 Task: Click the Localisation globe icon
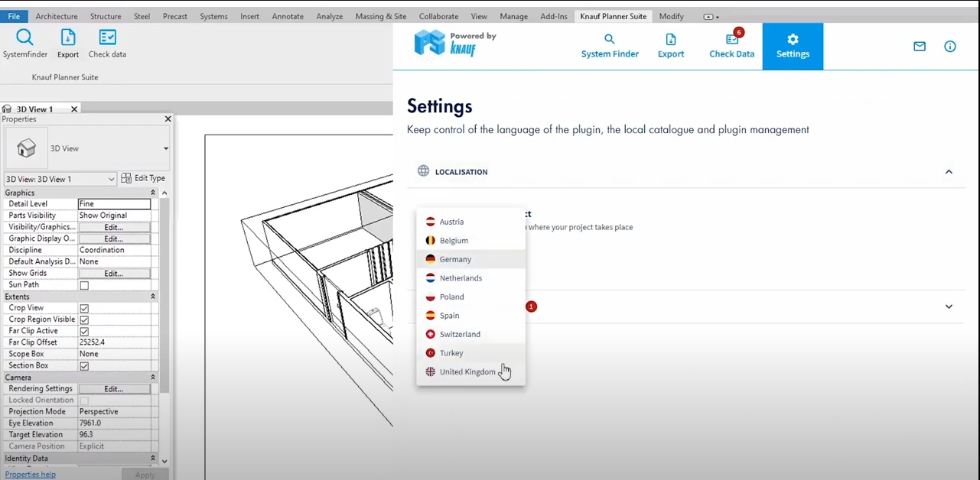click(x=423, y=171)
